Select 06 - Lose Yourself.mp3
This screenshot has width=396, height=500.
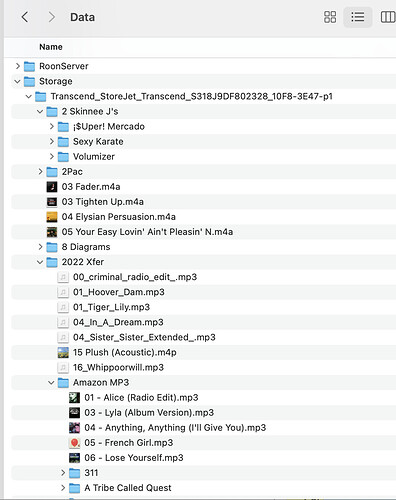point(134,458)
